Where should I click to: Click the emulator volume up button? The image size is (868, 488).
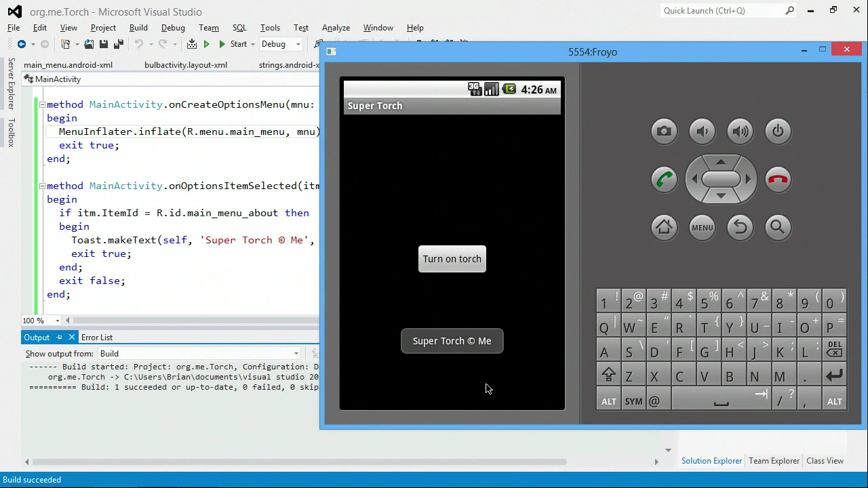coord(740,131)
